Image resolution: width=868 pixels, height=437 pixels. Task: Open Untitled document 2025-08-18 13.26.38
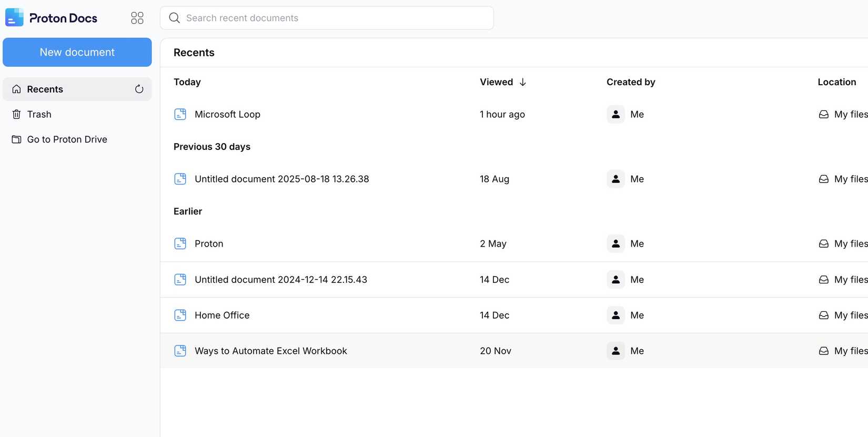coord(281,179)
